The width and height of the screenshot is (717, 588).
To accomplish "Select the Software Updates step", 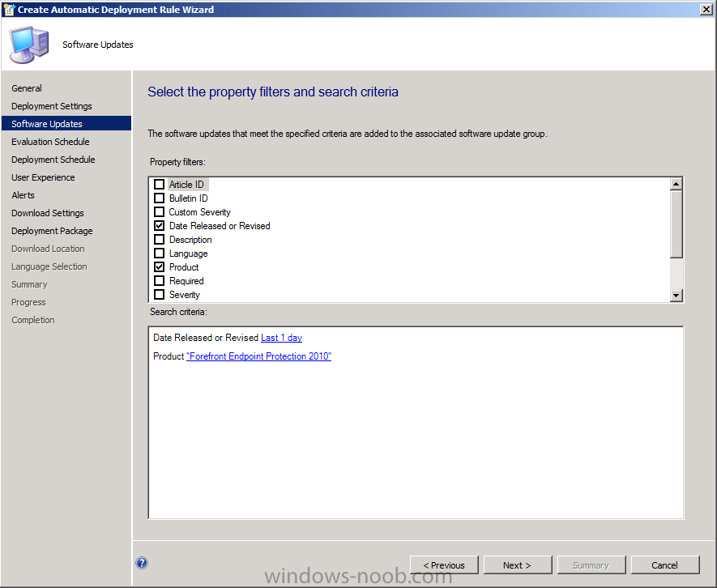I will 66,124.
